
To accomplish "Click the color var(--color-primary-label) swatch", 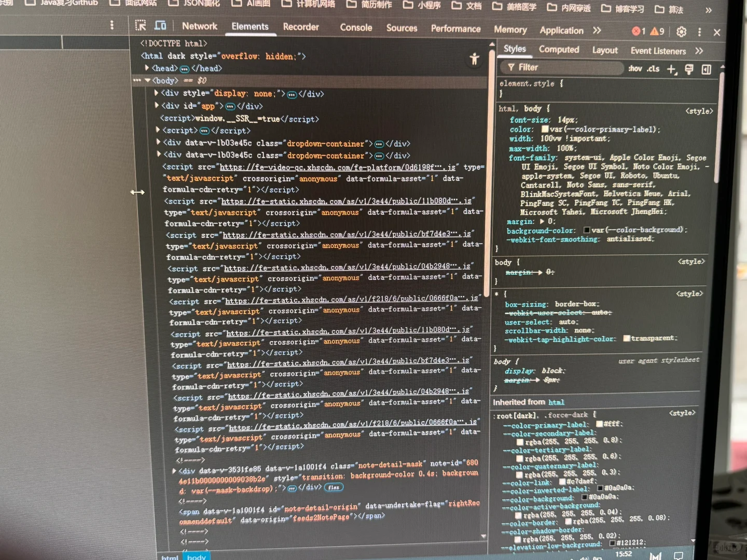I will [545, 129].
